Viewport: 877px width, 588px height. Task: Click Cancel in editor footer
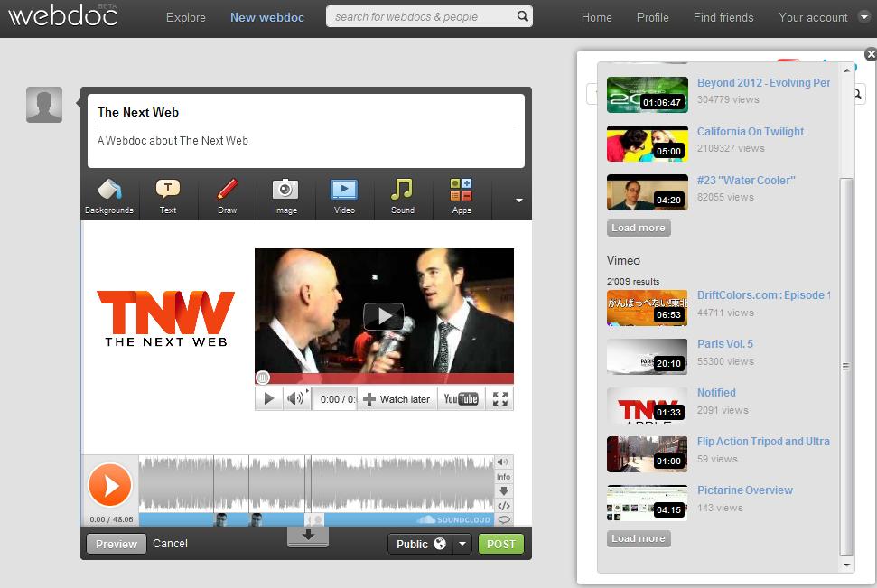click(x=170, y=543)
